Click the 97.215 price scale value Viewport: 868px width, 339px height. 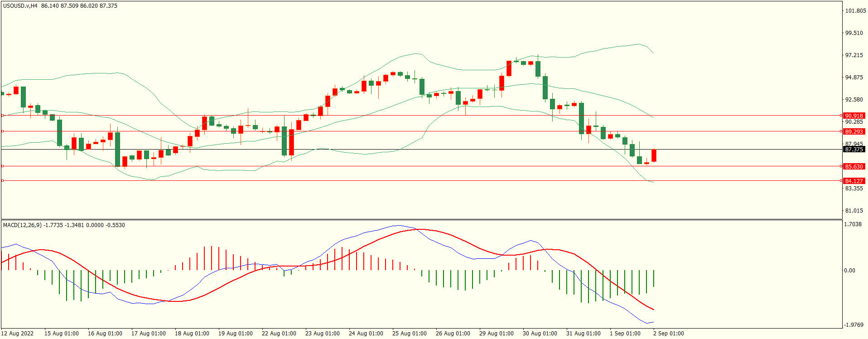tap(854, 55)
